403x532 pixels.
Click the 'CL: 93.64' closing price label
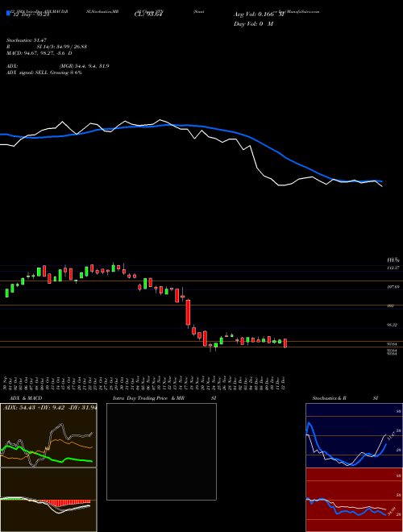[x=149, y=15]
